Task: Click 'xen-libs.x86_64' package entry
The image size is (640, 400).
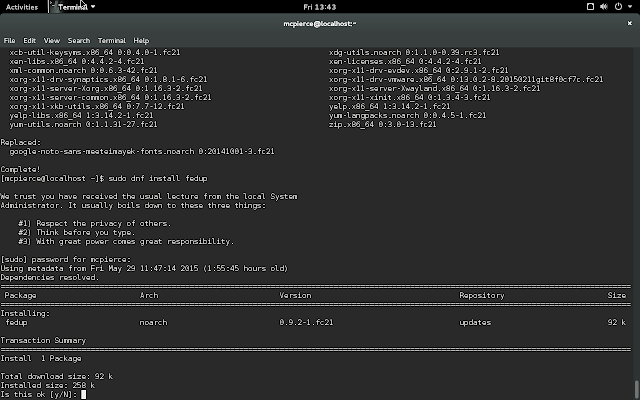Action: tap(77, 61)
